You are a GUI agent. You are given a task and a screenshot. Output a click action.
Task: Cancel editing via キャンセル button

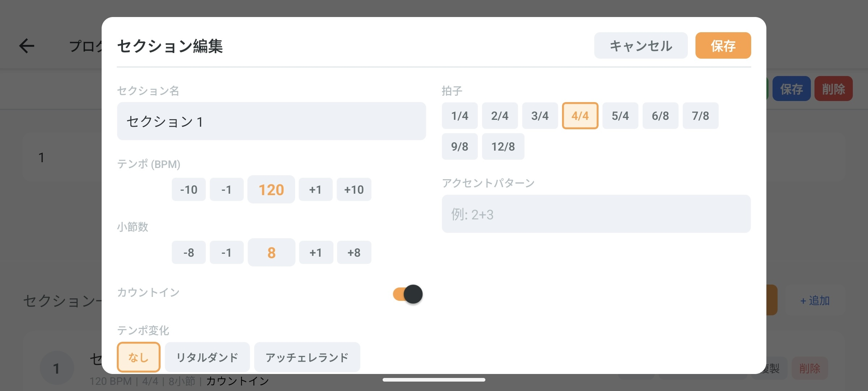[641, 45]
